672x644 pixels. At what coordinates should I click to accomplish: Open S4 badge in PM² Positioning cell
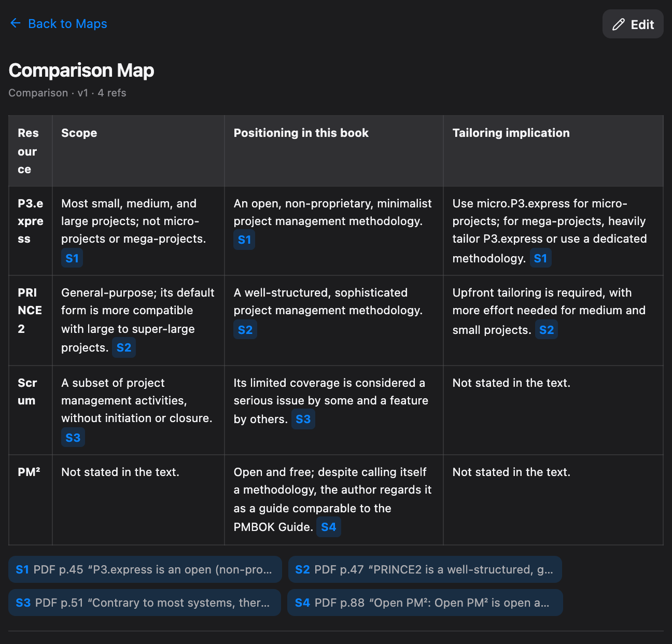pyautogui.click(x=329, y=527)
